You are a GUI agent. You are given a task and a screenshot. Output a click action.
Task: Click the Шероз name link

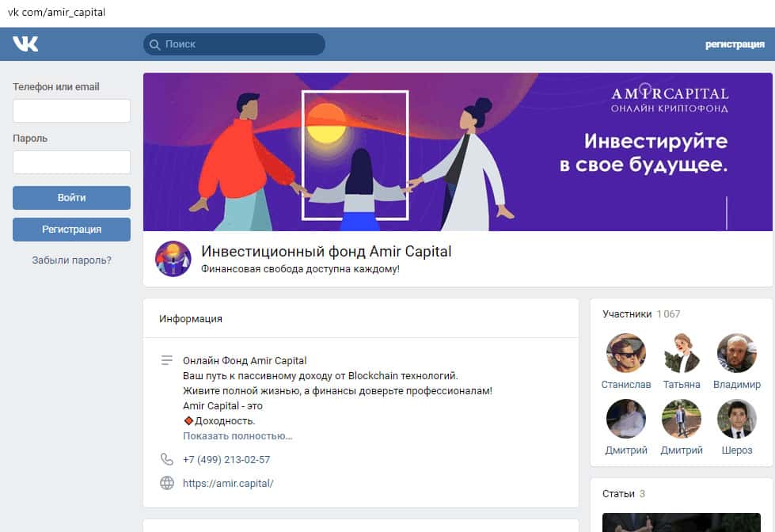point(737,450)
